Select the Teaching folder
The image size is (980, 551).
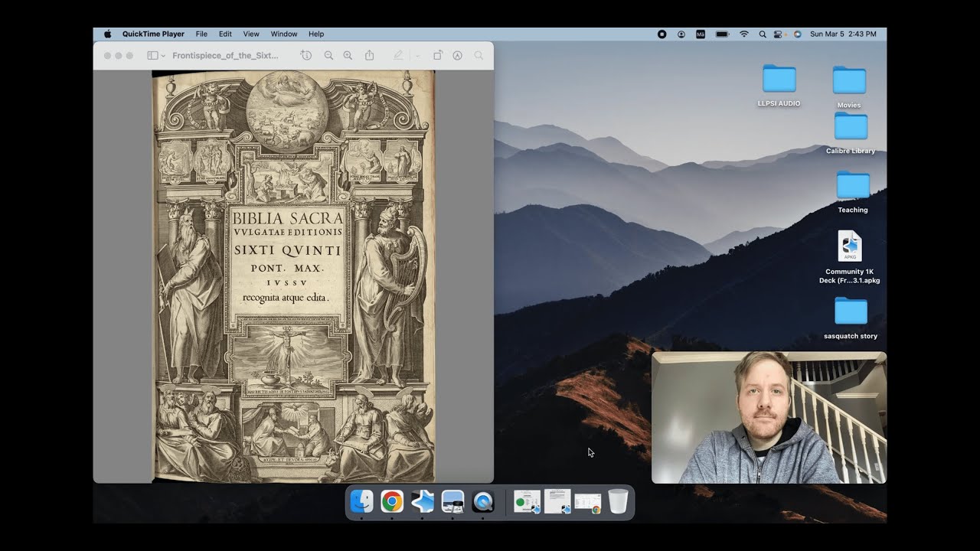[x=853, y=192]
